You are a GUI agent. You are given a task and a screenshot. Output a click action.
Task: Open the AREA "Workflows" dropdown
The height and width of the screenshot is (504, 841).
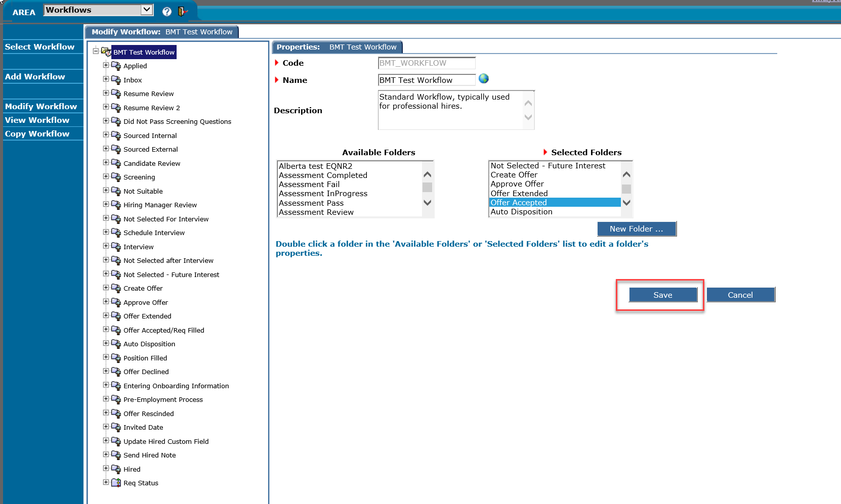click(146, 9)
